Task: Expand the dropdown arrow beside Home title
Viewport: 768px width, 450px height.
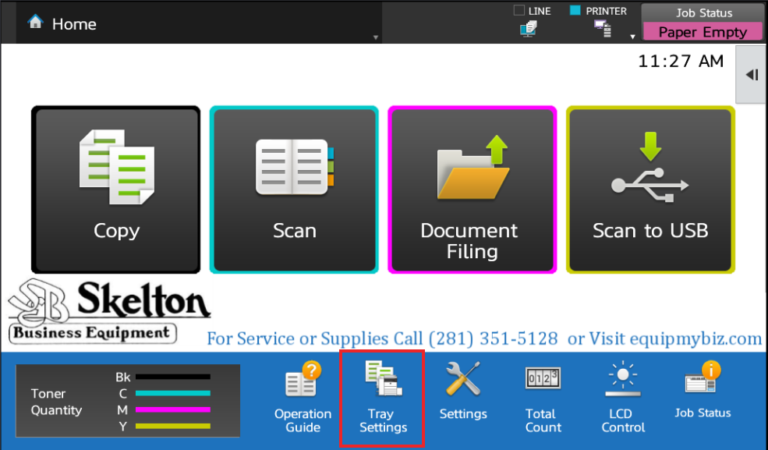Action: point(375,37)
